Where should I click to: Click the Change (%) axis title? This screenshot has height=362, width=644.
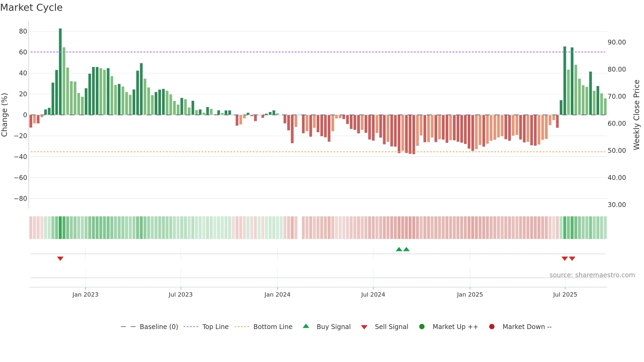pyautogui.click(x=4, y=115)
